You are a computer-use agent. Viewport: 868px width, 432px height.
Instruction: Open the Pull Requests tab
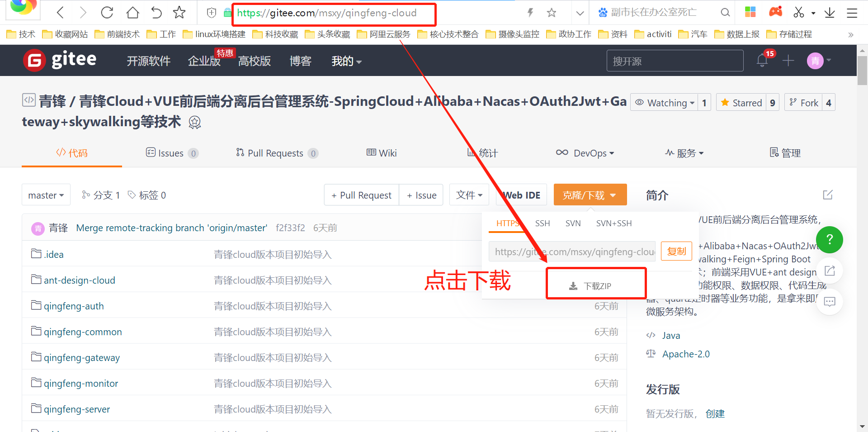coord(277,153)
